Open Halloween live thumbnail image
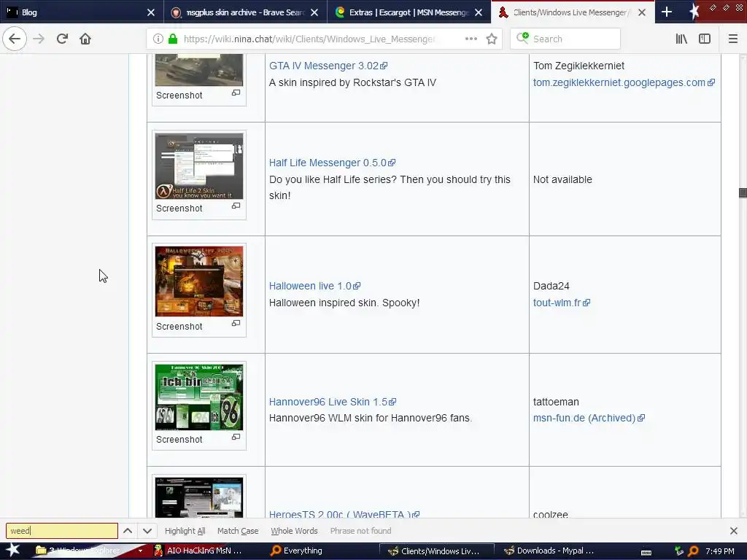This screenshot has height=560, width=747. 199,281
